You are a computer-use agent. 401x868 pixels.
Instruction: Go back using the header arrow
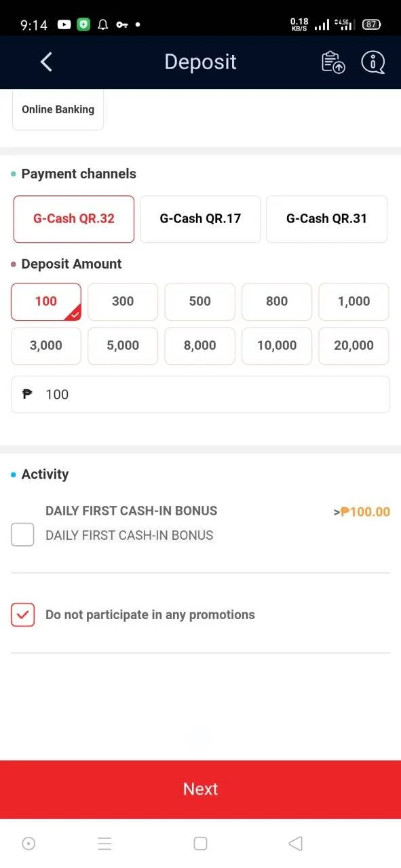[46, 62]
